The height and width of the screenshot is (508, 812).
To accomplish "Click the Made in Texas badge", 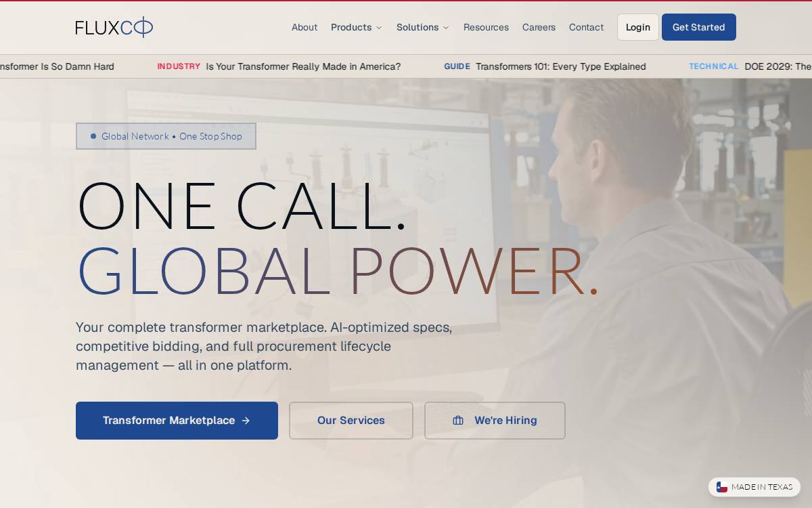I will click(x=754, y=487).
